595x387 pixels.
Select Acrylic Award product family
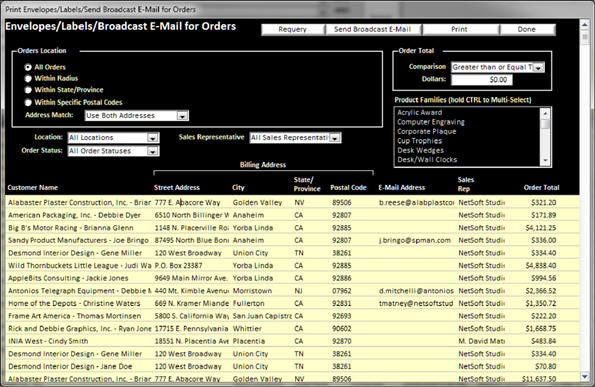pyautogui.click(x=420, y=112)
